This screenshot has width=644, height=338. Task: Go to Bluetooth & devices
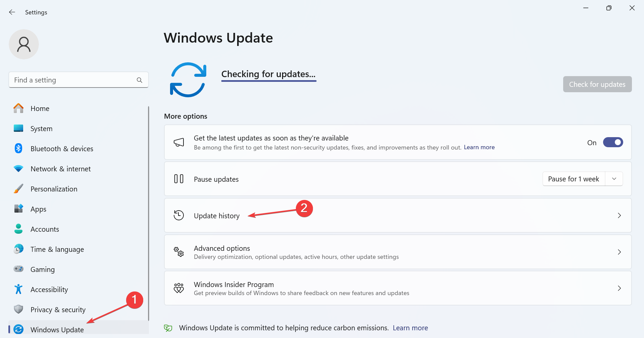pos(78,149)
